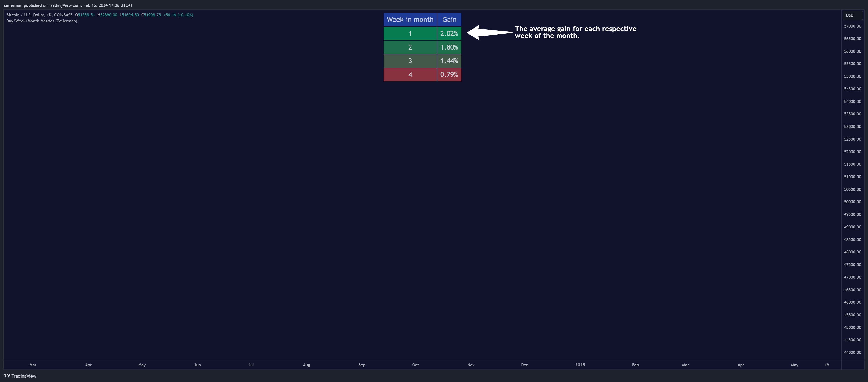Click the Nov label on time axis

coord(471,365)
